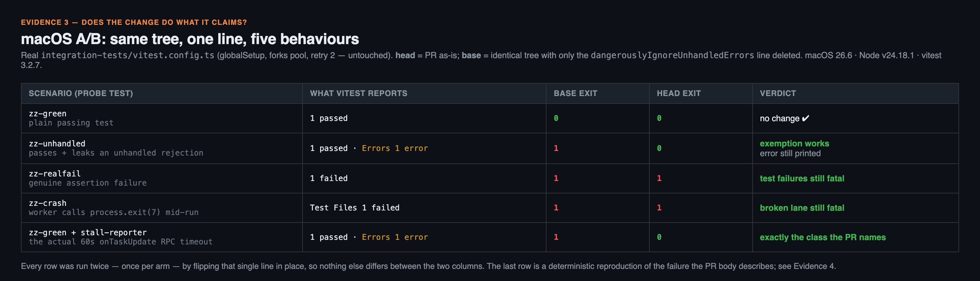Image resolution: width=980 pixels, height=281 pixels.
Task: Select the 'exemption works' verdict text
Action: pyautogui.click(x=794, y=143)
